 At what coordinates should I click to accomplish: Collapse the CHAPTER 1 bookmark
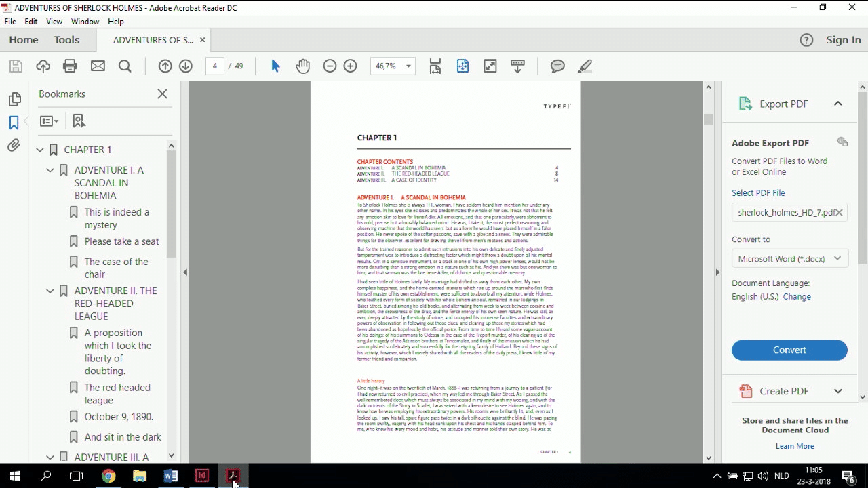click(40, 150)
